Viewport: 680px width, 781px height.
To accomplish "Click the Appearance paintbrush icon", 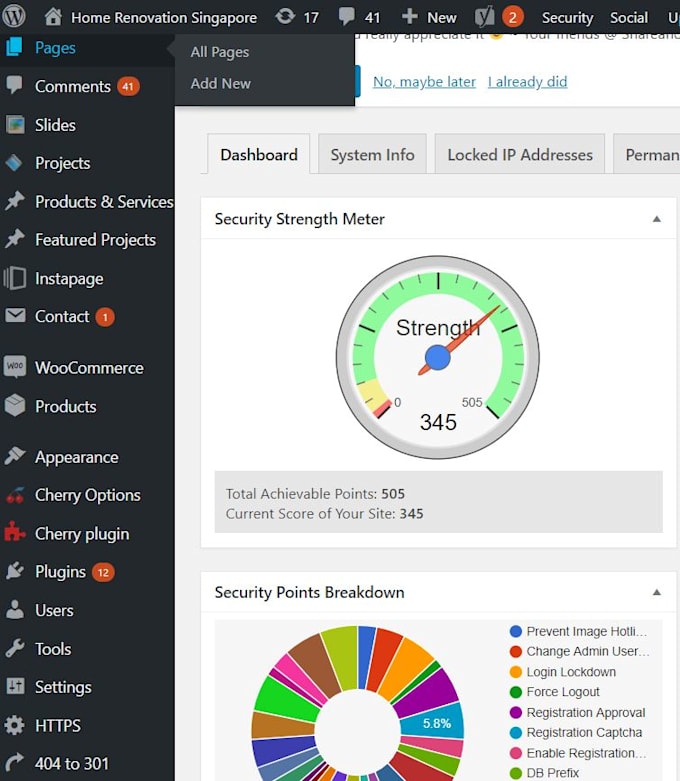I will click(x=14, y=456).
